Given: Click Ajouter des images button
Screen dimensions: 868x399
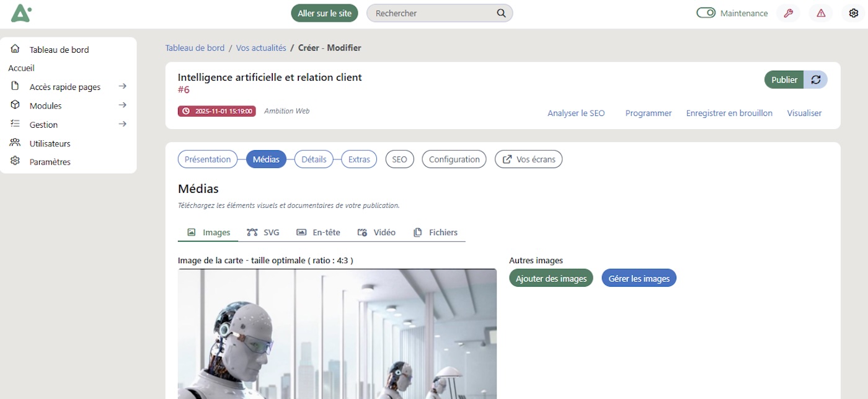Looking at the screenshot, I should click(551, 278).
